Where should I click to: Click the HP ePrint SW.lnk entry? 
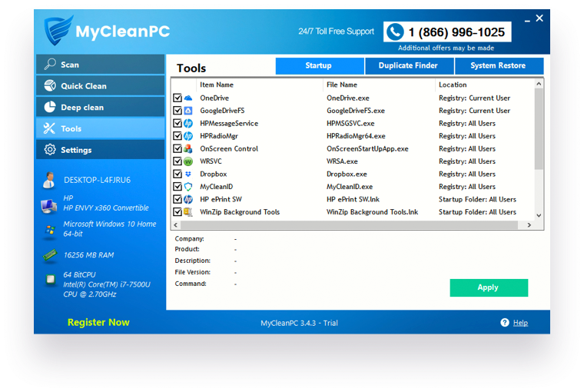pos(353,199)
